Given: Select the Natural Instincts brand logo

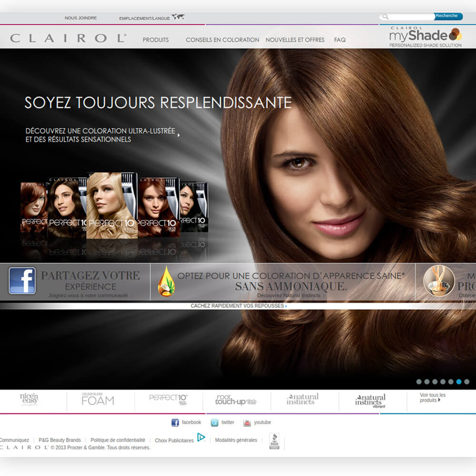Looking at the screenshot, I should click(303, 399).
